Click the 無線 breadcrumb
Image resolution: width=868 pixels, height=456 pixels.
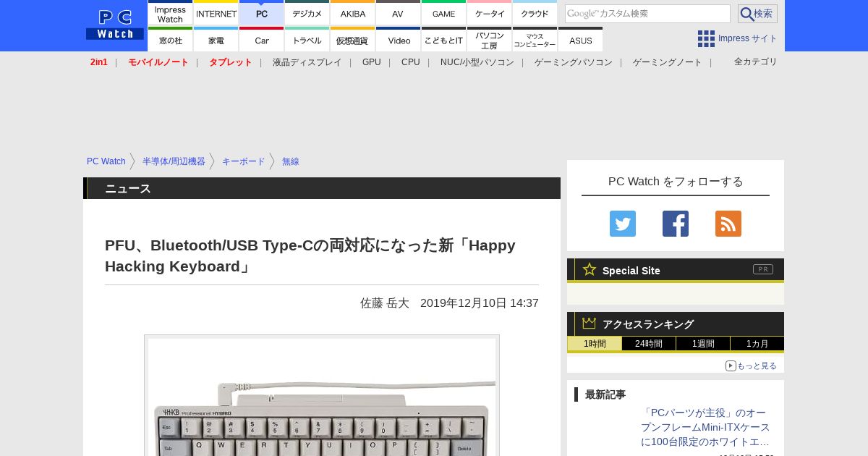(291, 161)
